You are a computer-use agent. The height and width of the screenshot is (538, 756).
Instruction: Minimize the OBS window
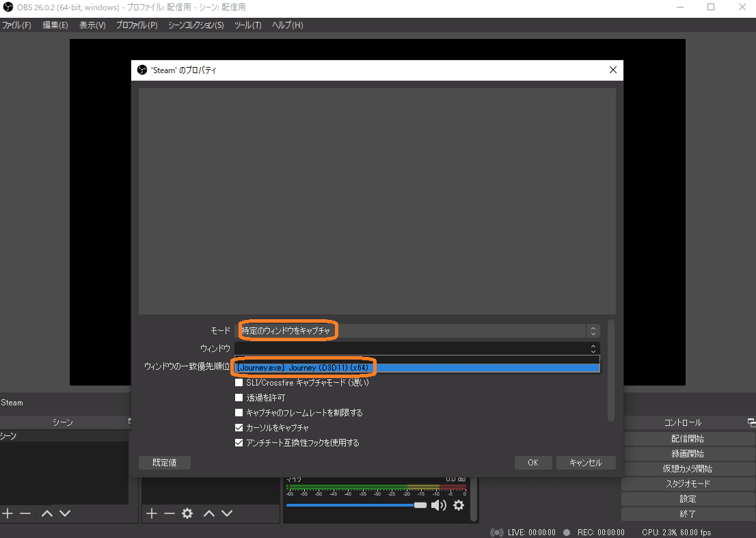[680, 8]
